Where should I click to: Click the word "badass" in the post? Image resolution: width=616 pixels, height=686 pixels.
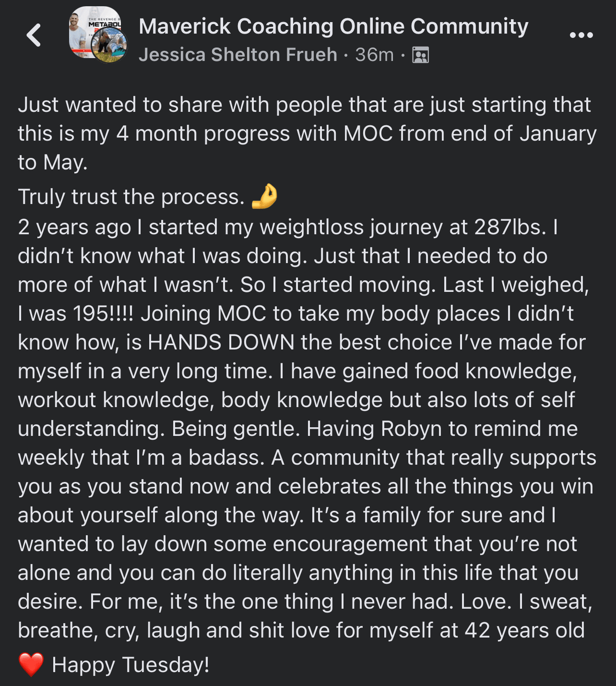[225, 457]
